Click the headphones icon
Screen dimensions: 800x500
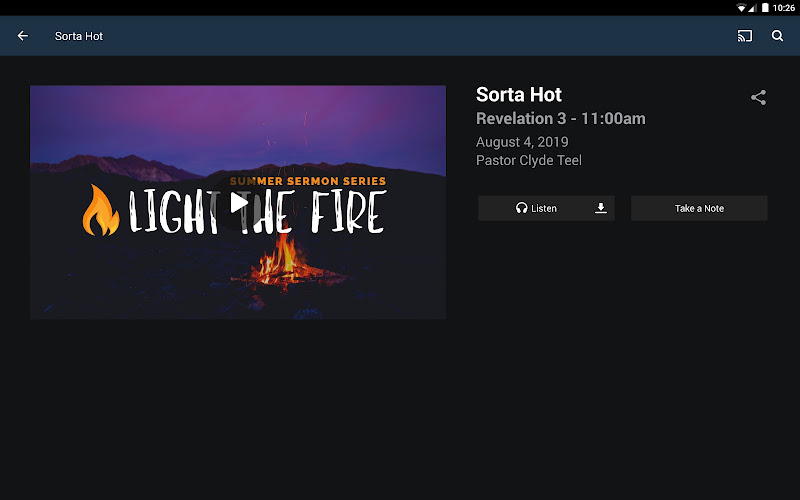click(x=521, y=208)
